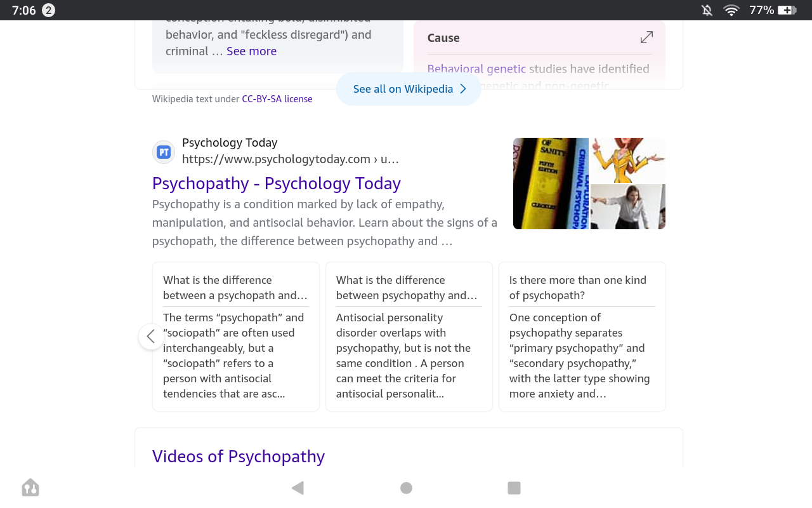Click 'Behavioral genetic' link in Cause card
Screen dimensions: 812x508
(x=476, y=69)
